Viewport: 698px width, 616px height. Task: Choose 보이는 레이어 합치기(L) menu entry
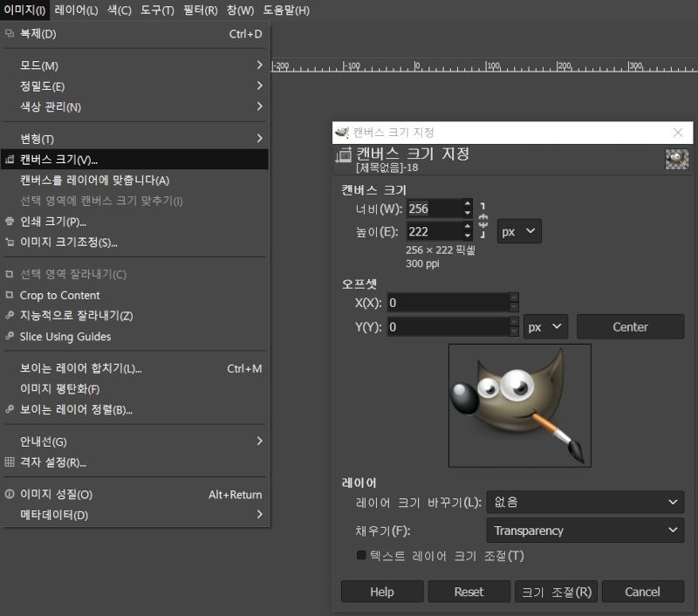pos(134,368)
